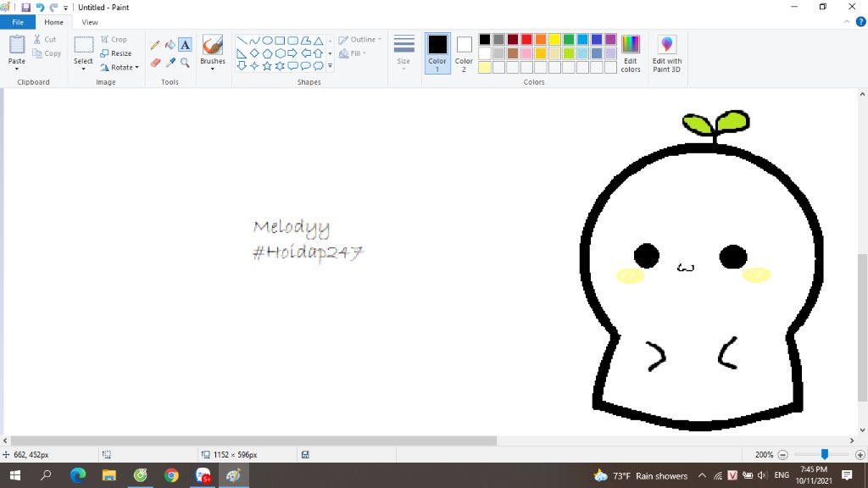Collapse the ribbon with the chevron
The width and height of the screenshot is (868, 488).
tap(847, 22)
